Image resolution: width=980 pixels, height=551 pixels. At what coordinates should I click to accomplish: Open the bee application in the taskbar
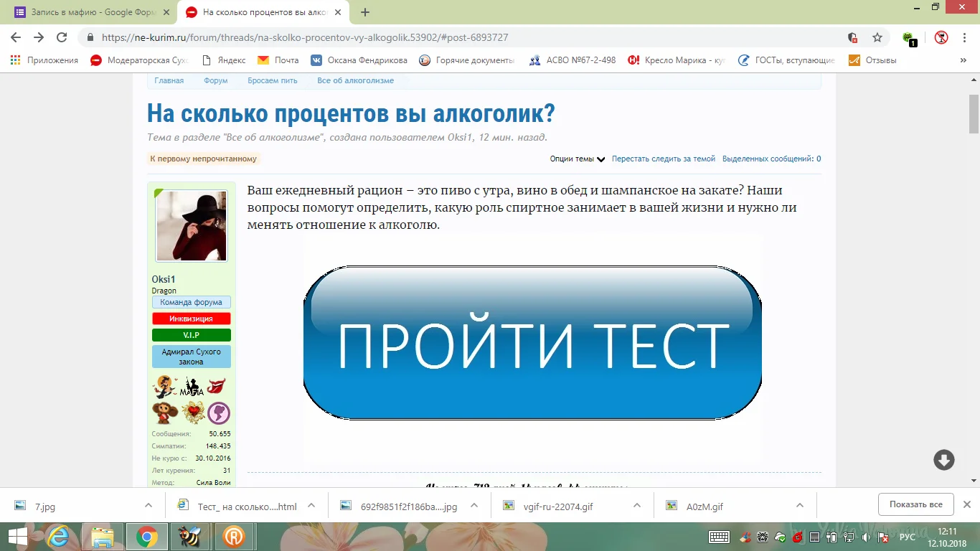point(190,537)
